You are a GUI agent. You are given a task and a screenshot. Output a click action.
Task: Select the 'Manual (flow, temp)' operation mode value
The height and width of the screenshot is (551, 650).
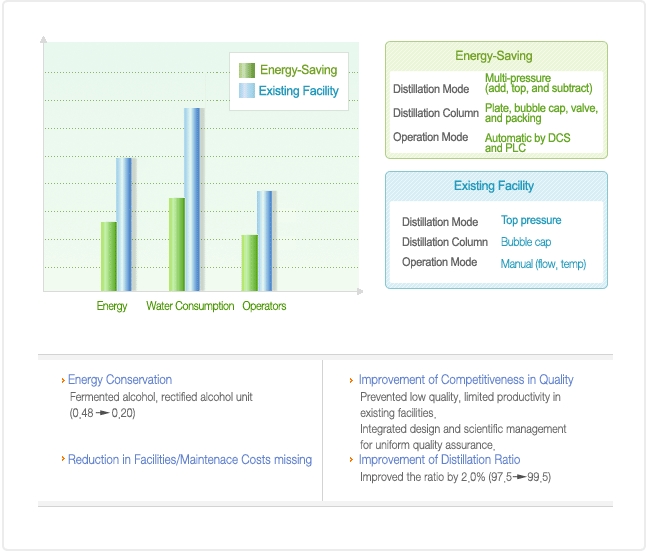coord(543,264)
